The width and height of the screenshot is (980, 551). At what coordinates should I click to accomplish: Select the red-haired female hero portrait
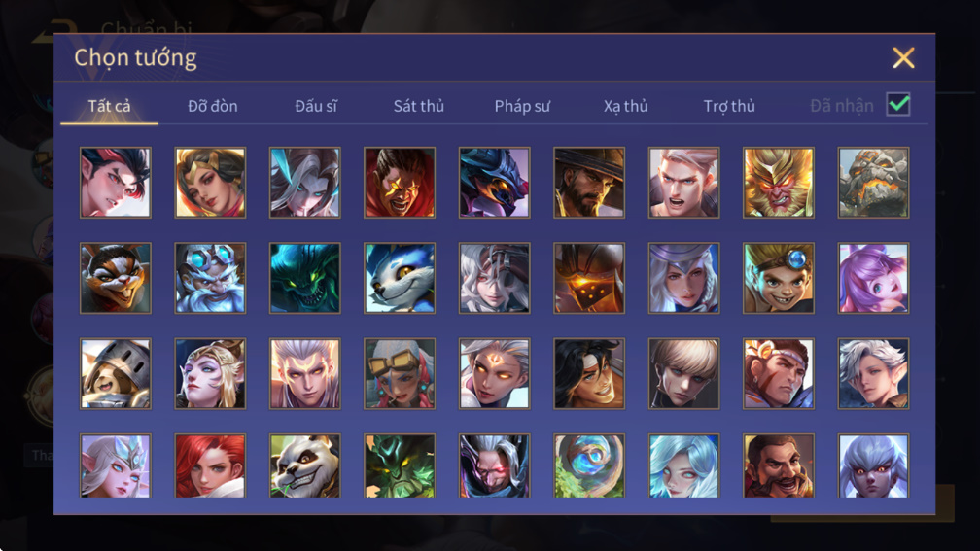click(210, 465)
